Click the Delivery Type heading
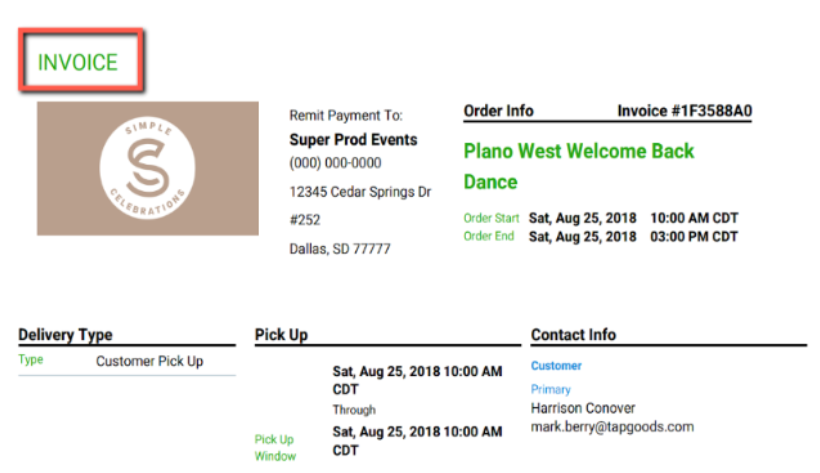The width and height of the screenshot is (820, 473). [x=65, y=335]
